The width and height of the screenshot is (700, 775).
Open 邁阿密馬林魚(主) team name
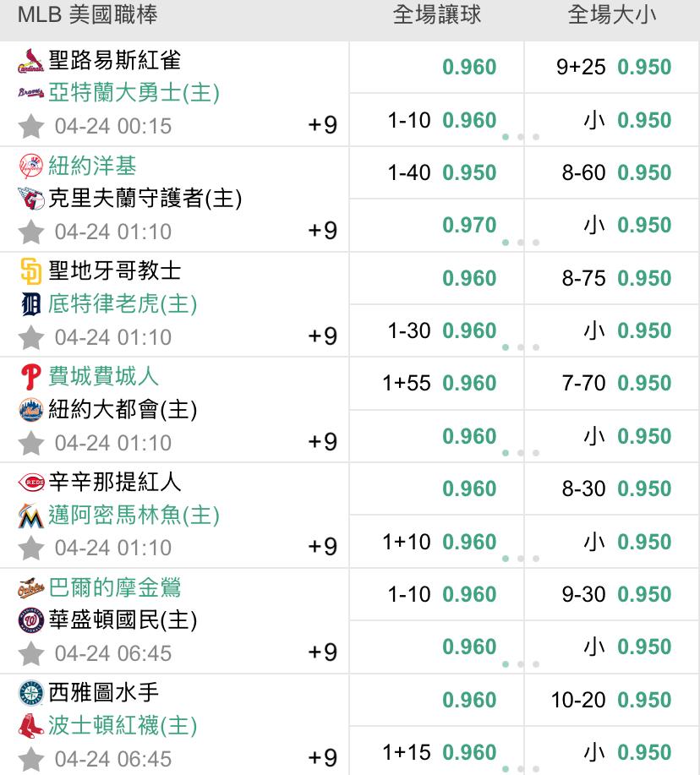(134, 515)
